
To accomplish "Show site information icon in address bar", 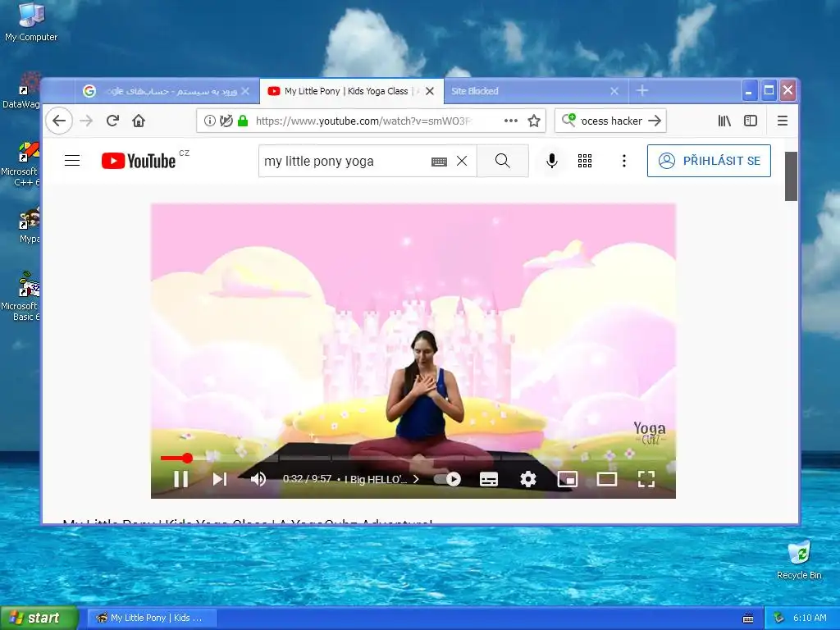I will pyautogui.click(x=210, y=121).
